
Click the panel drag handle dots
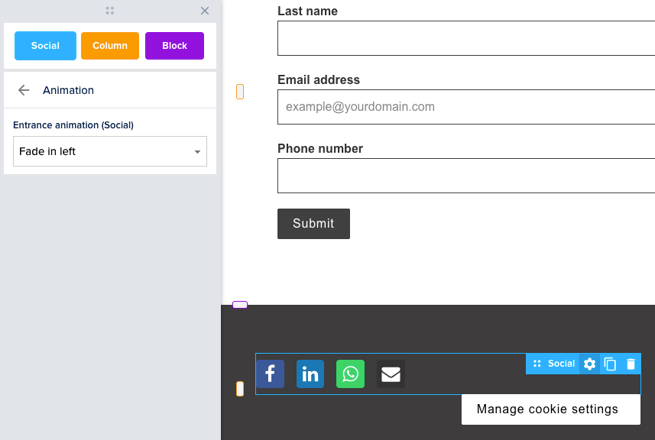[110, 11]
